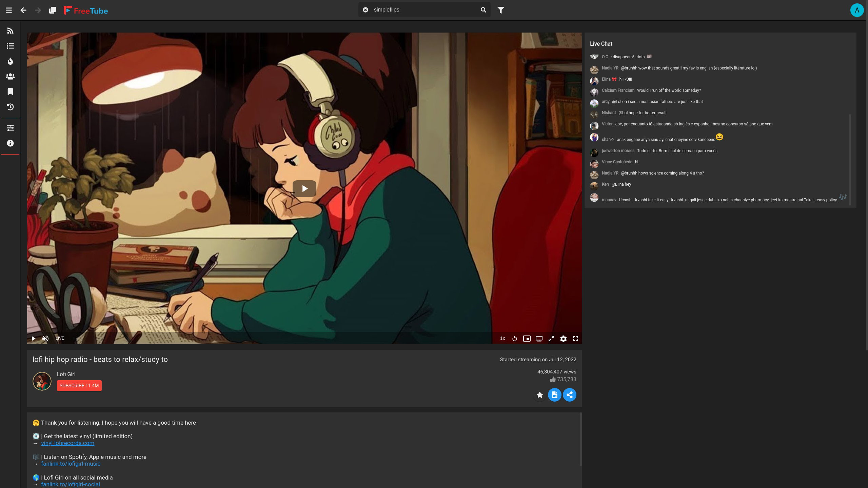The width and height of the screenshot is (868, 488).
Task: Toggle picture-in-picture mode
Action: (527, 339)
